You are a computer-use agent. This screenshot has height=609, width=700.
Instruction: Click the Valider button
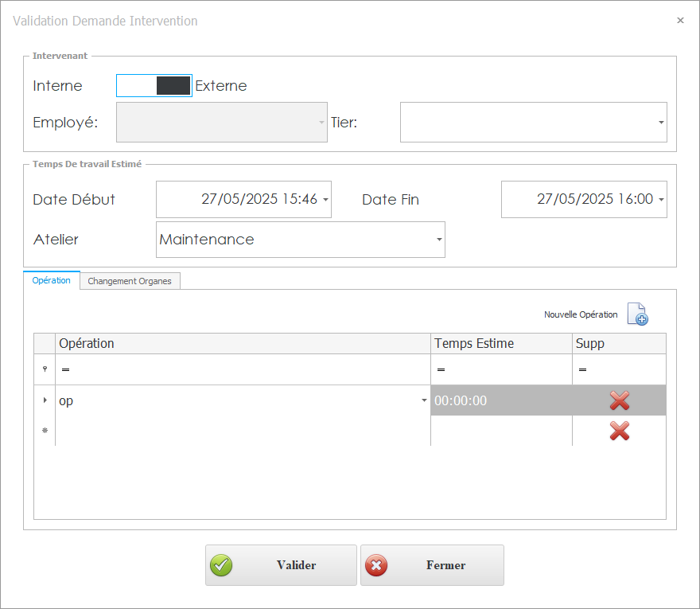pyautogui.click(x=281, y=565)
